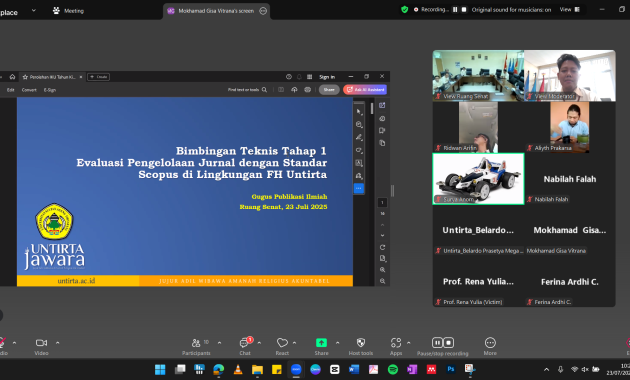
Task: Open the More options ellipsis in Zoom toolbar
Action: [490, 346]
